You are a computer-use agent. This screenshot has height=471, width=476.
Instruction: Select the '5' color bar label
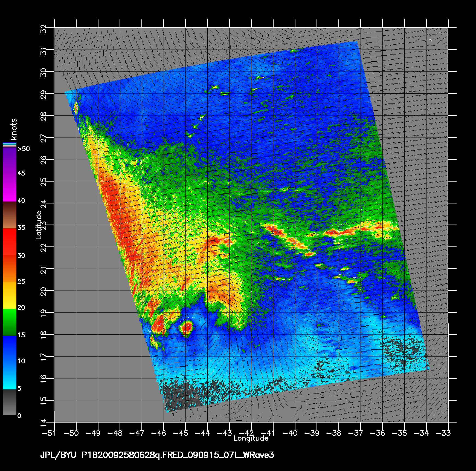point(19,388)
